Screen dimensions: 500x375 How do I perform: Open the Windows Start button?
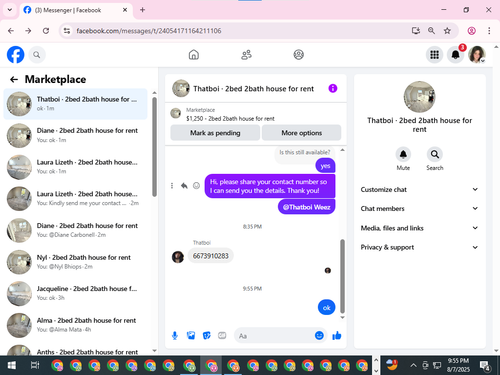click(11, 365)
